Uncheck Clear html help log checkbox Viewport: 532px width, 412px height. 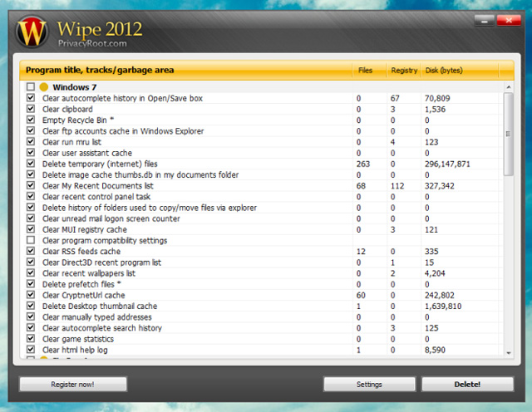(x=31, y=349)
